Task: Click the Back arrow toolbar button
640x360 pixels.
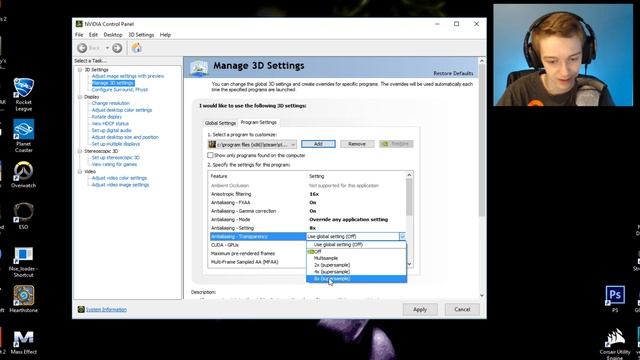Action: [82, 48]
